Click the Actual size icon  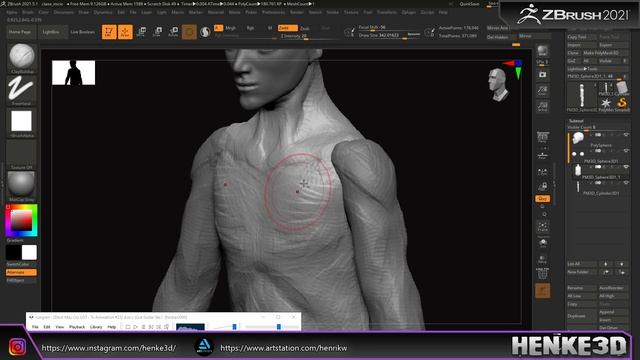(x=542, y=107)
